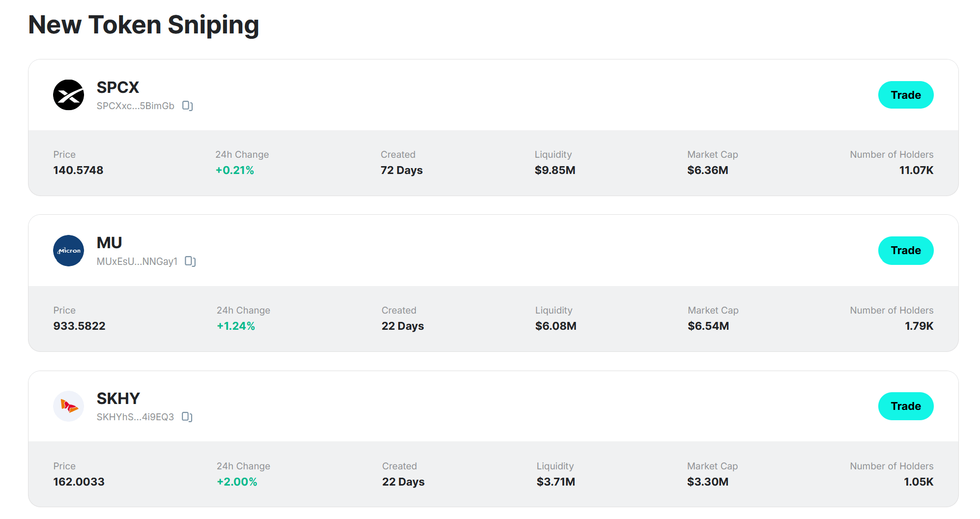The height and width of the screenshot is (519, 980).
Task: Select the SPCXxc...5BimGb address text
Action: pyautogui.click(x=136, y=106)
